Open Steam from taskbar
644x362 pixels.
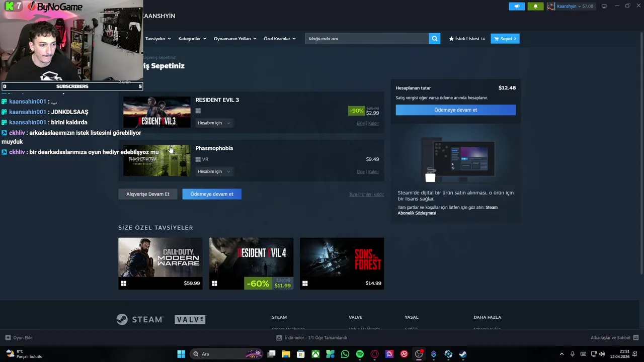point(463,354)
